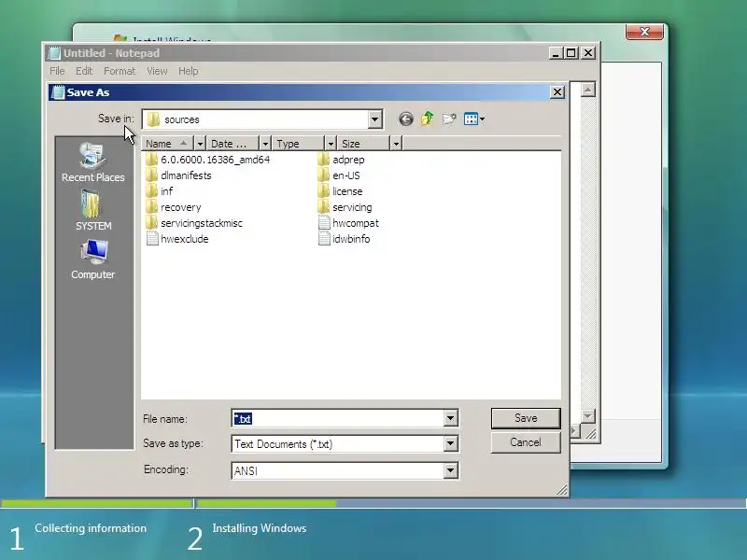Open Computer in the sidebar

92,259
